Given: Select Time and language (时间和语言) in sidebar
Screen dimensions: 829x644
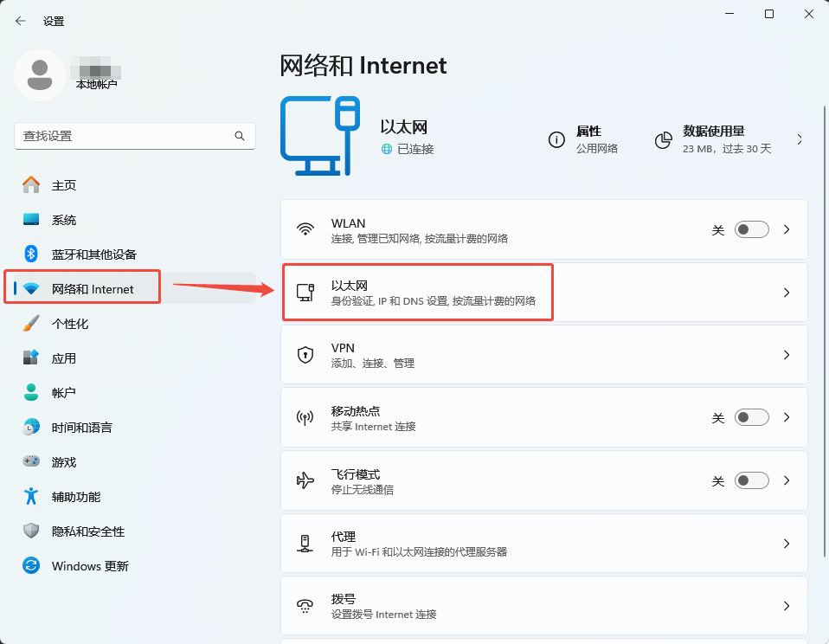Looking at the screenshot, I should pyautogui.click(x=135, y=427).
